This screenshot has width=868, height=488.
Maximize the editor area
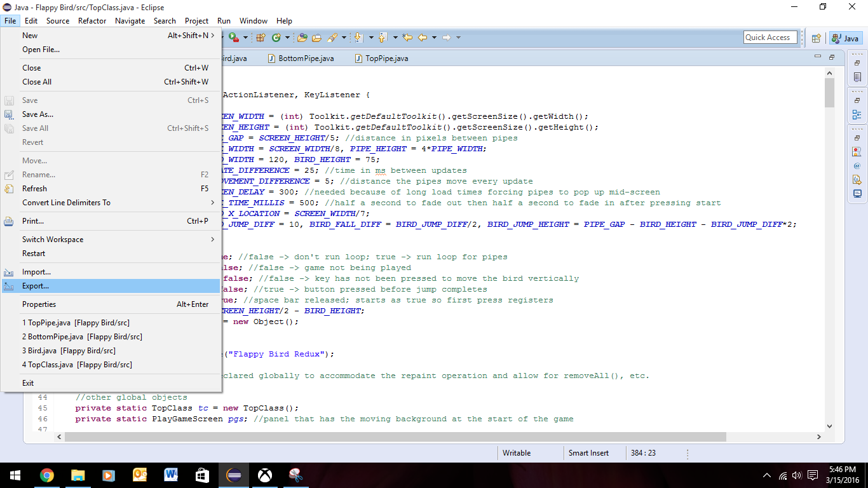[831, 57]
